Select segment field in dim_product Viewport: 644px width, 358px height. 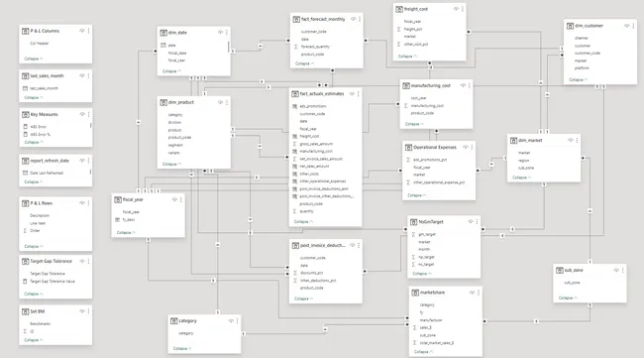click(x=175, y=145)
